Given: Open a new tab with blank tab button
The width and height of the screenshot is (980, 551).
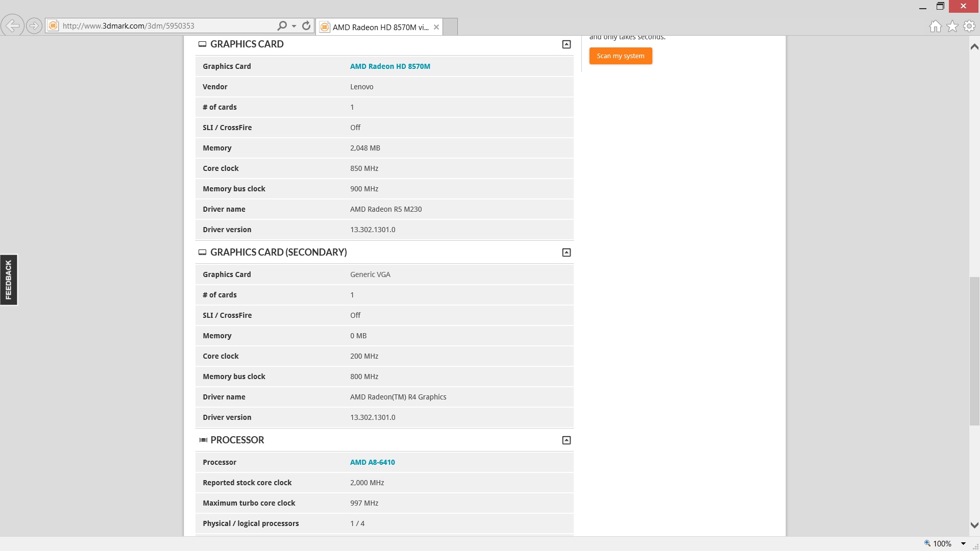Looking at the screenshot, I should pyautogui.click(x=450, y=27).
